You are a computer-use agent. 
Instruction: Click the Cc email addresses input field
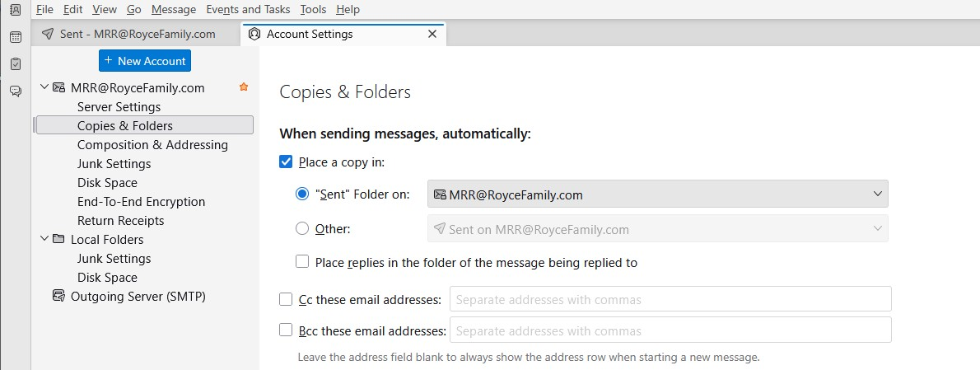coord(670,299)
